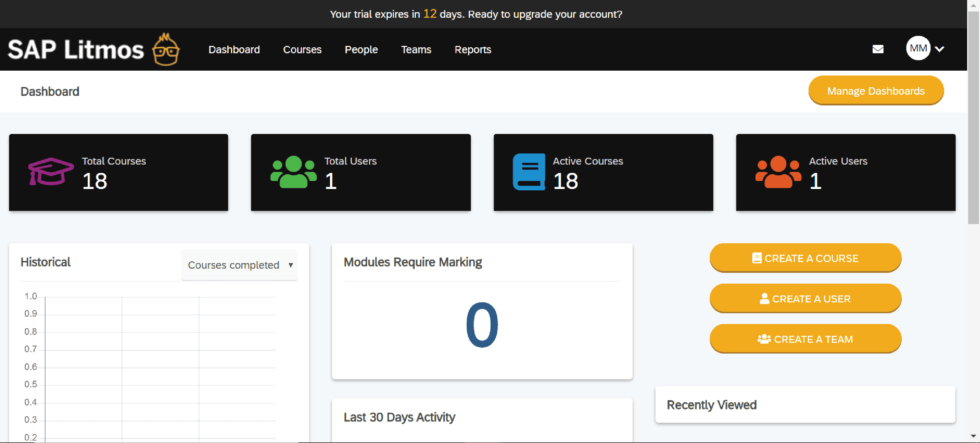Screen dimensions: 980x443
Task: Select the Active Courses 18 card
Action: [x=603, y=172]
